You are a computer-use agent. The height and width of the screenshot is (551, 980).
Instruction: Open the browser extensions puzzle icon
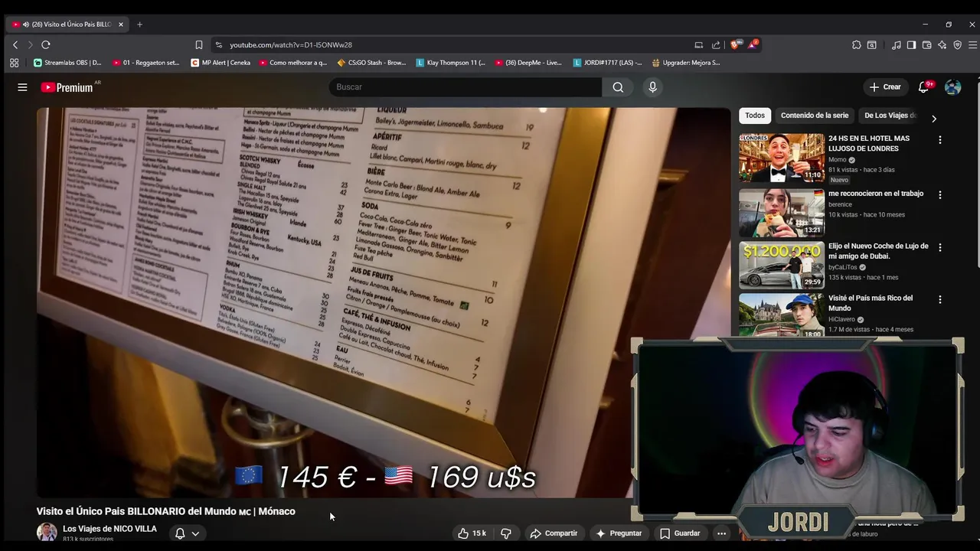857,45
